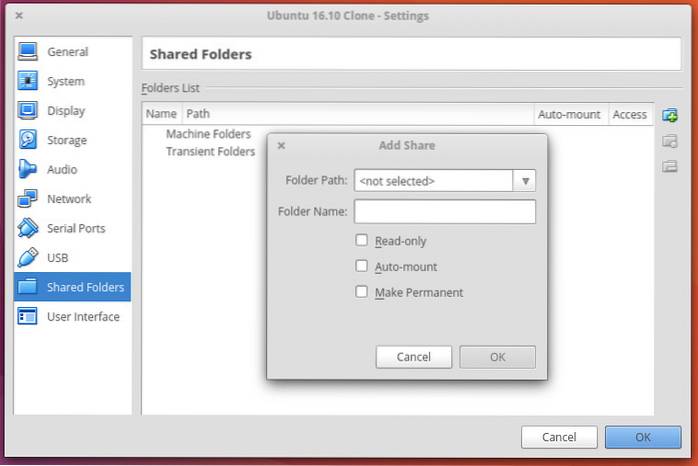Toggle the Auto-mount checkbox
The height and width of the screenshot is (466, 698).
362,266
